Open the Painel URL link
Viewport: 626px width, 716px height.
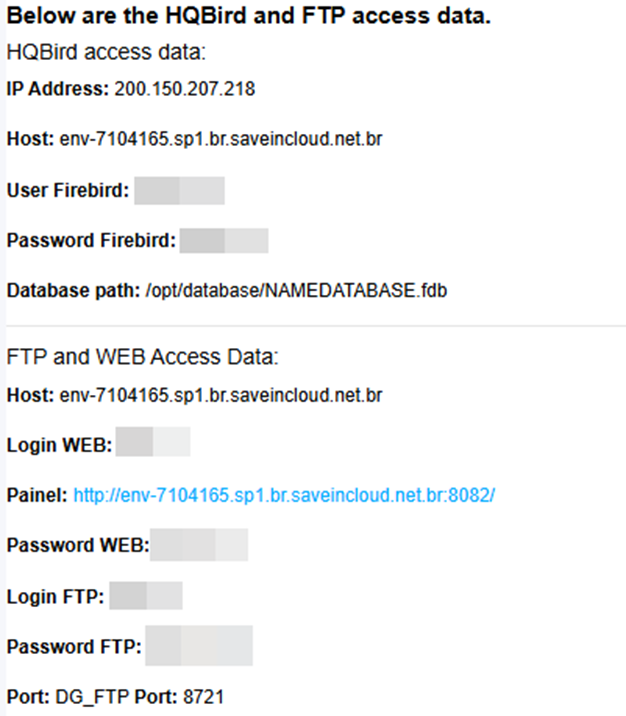click(x=284, y=495)
